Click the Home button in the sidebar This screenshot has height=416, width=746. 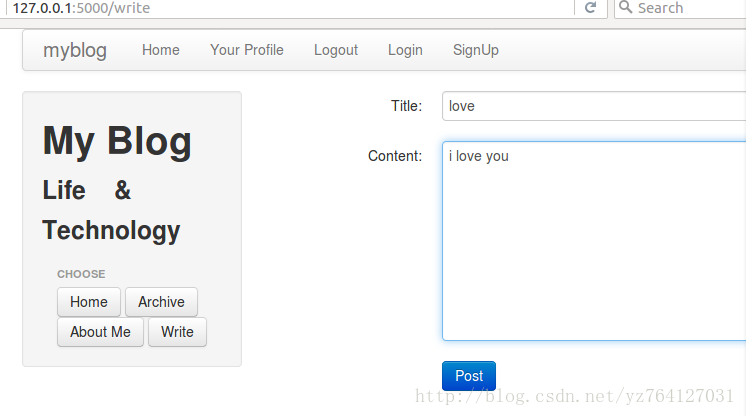89,302
